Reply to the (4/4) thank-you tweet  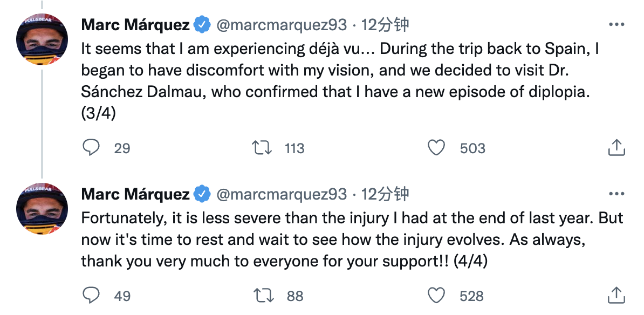coord(91,296)
